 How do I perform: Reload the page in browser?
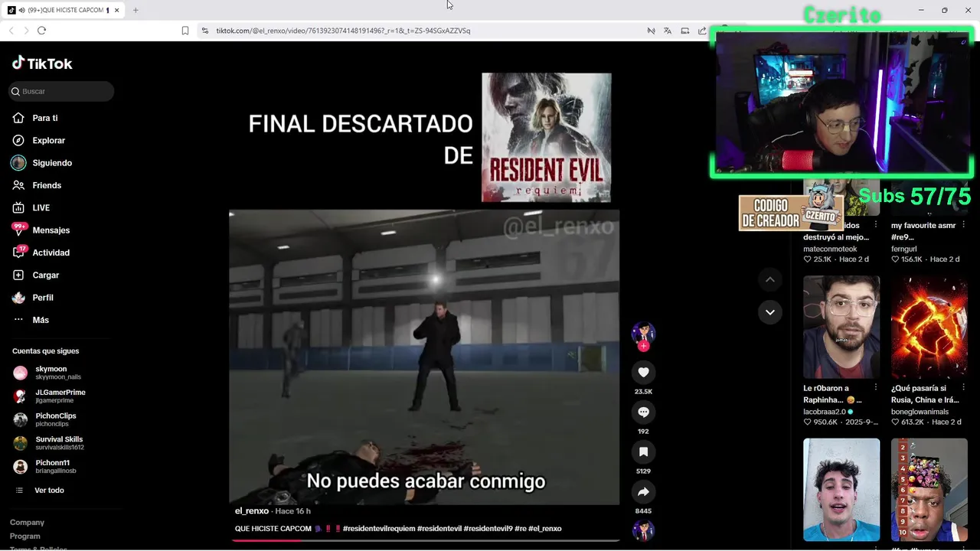(x=41, y=31)
